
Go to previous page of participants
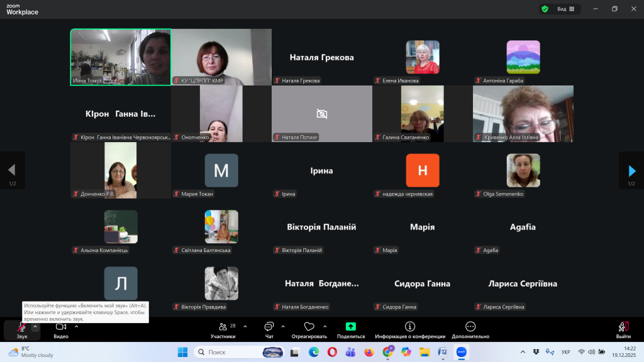12,170
